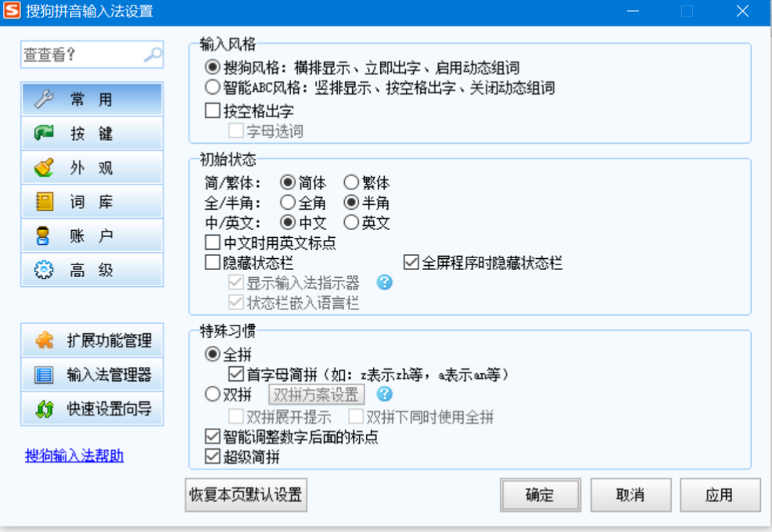Select 智能ABC风格 radio button
Screen dimensions: 772x532
(212, 87)
